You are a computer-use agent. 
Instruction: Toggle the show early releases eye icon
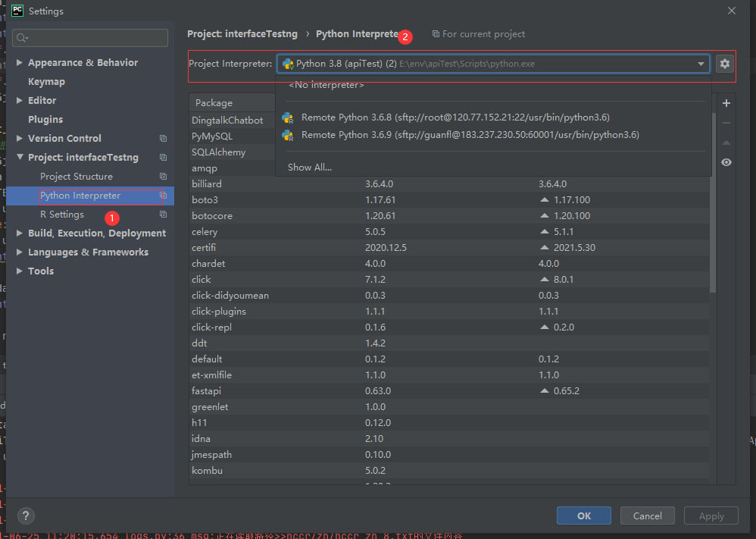tap(726, 162)
